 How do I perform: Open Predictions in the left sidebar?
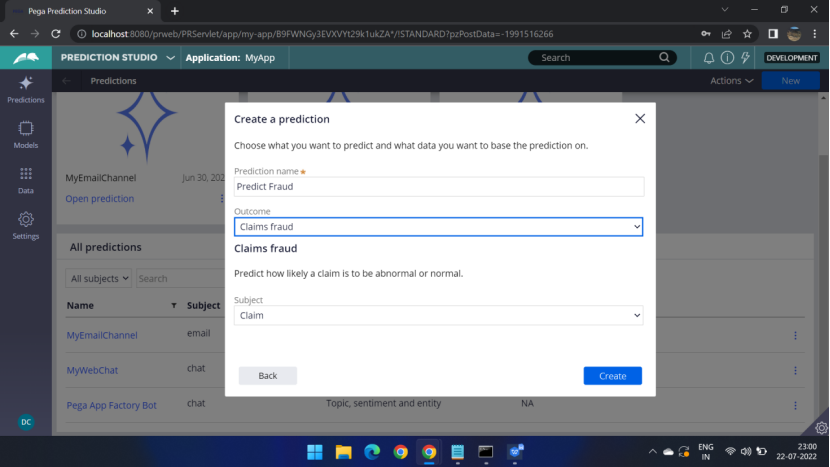click(x=25, y=89)
